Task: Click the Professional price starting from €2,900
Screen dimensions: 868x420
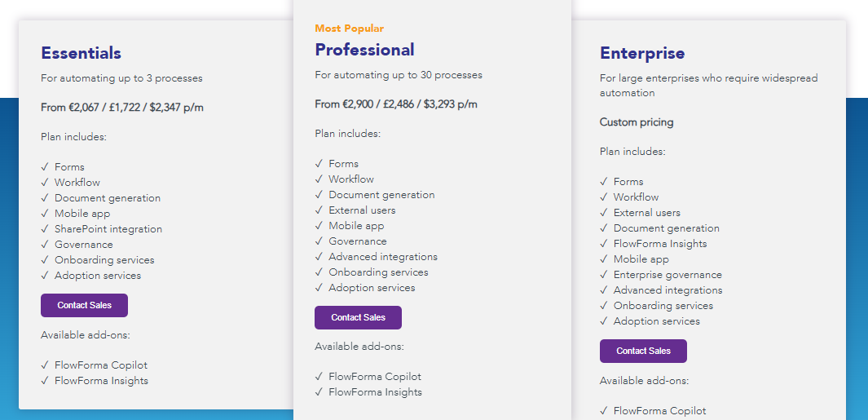Action: pyautogui.click(x=396, y=104)
